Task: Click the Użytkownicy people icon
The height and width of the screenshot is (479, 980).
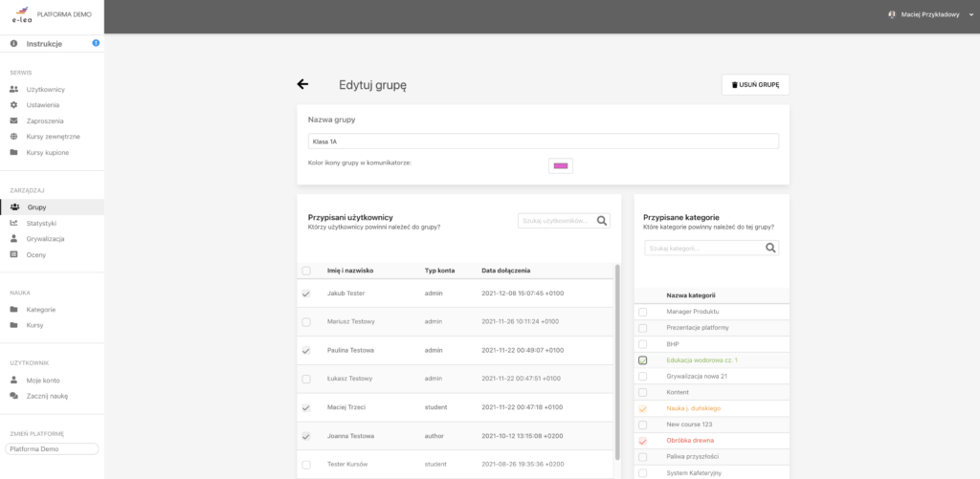Action: (13, 89)
